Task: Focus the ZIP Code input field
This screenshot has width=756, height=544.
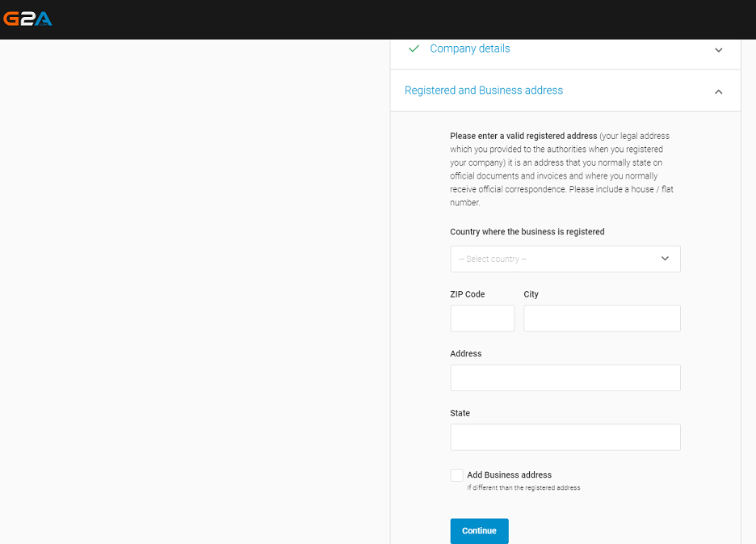Action: pyautogui.click(x=482, y=318)
